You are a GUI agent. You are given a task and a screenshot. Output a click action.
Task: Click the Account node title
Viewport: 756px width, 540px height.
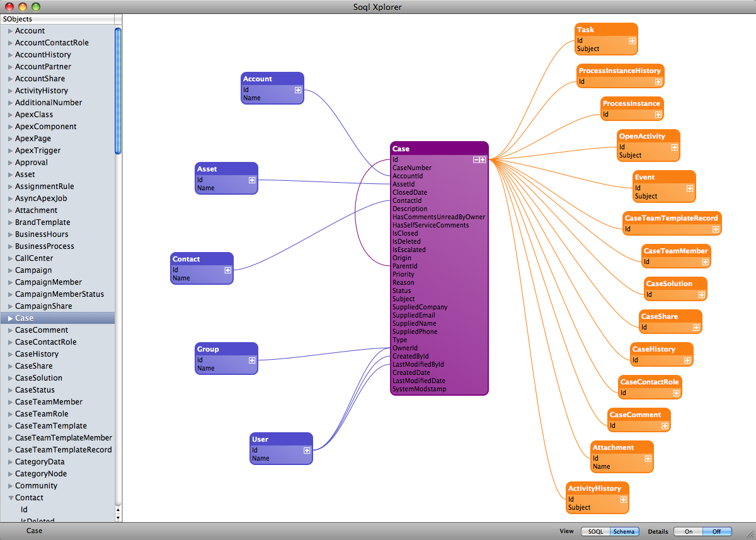pos(258,79)
